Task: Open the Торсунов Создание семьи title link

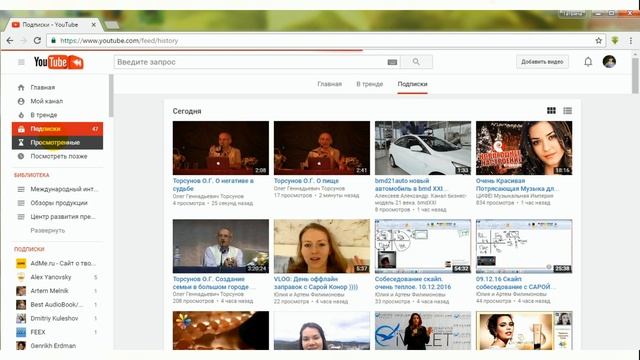Action: point(214,283)
